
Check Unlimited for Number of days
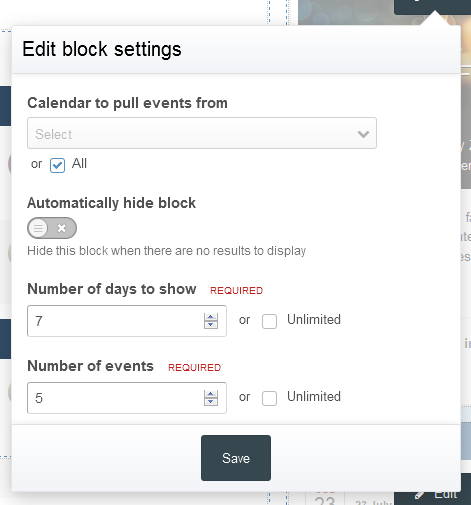coord(269,321)
